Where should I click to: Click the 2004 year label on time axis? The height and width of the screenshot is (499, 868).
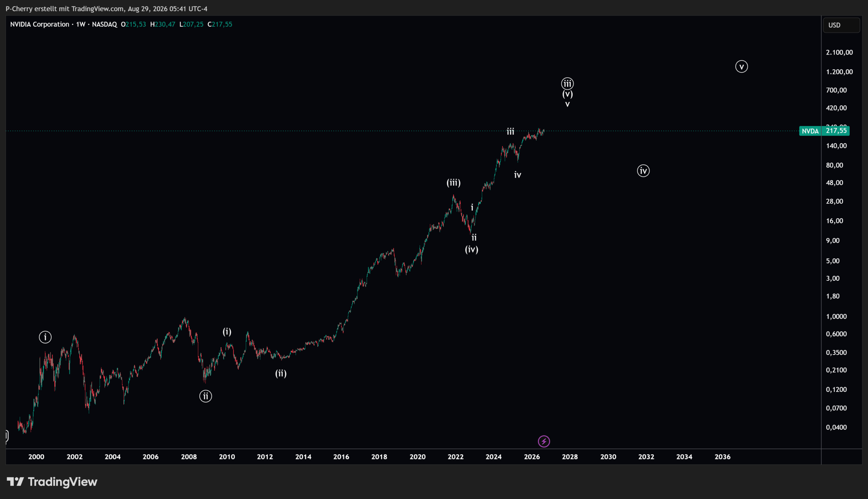(113, 457)
